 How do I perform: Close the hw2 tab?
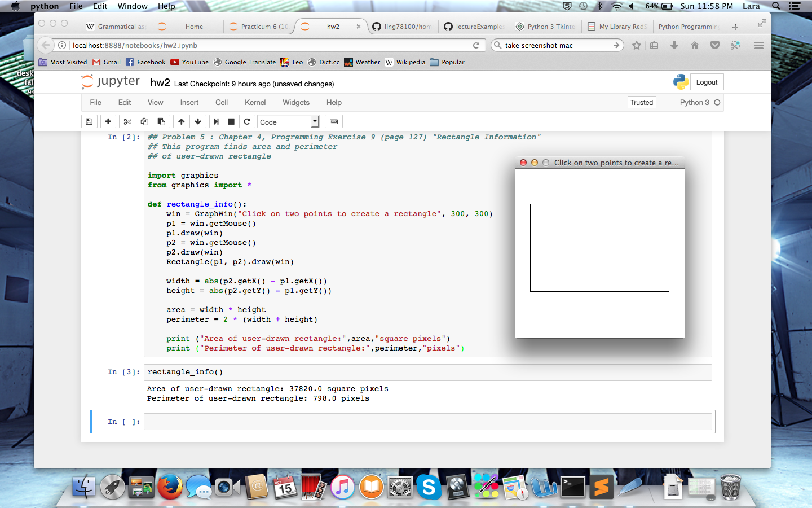(359, 27)
